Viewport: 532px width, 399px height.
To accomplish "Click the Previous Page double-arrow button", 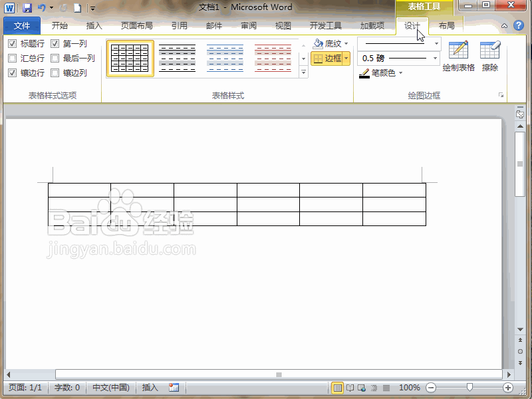I will tap(520, 340).
